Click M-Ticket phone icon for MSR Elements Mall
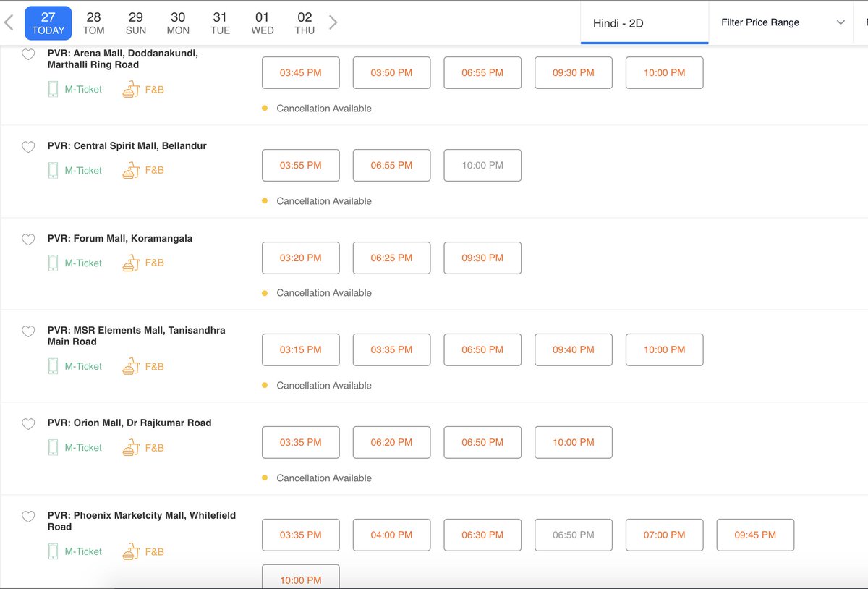This screenshot has height=589, width=868. tap(53, 366)
